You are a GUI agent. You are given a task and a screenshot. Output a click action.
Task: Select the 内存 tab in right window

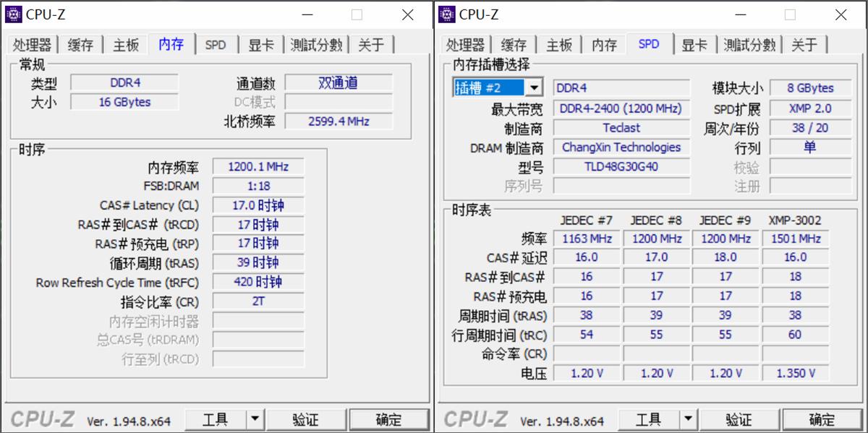[x=604, y=45]
